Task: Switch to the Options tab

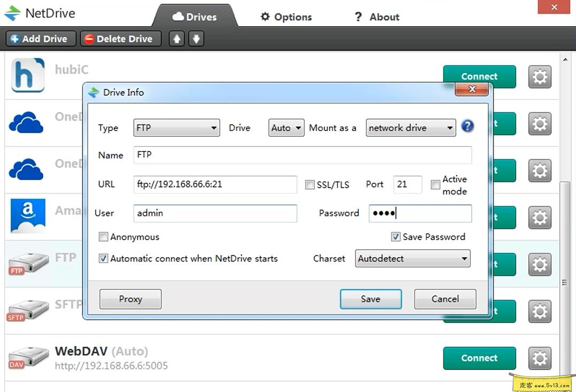Action: click(286, 17)
